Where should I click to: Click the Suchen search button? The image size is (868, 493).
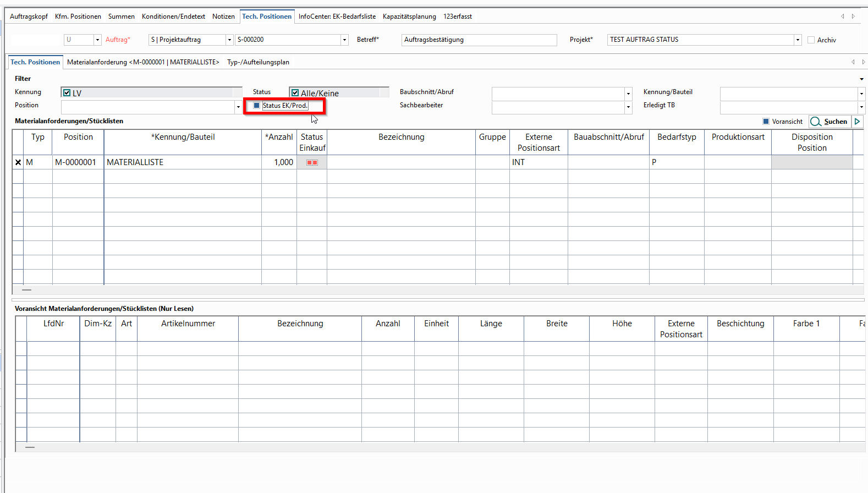829,122
